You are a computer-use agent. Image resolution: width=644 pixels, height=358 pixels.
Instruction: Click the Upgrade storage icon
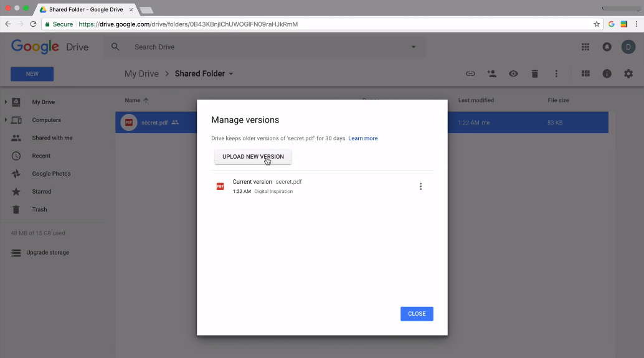point(16,253)
